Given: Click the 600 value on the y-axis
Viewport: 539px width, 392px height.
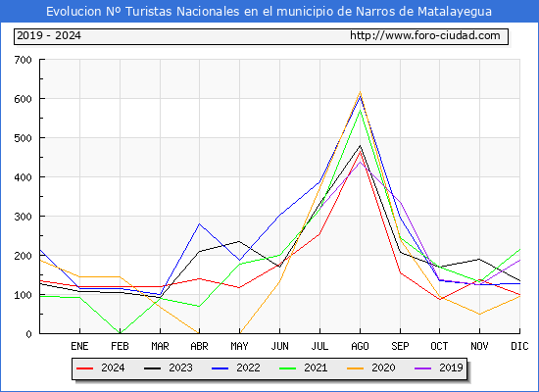Looking at the screenshot, I should coord(23,99).
